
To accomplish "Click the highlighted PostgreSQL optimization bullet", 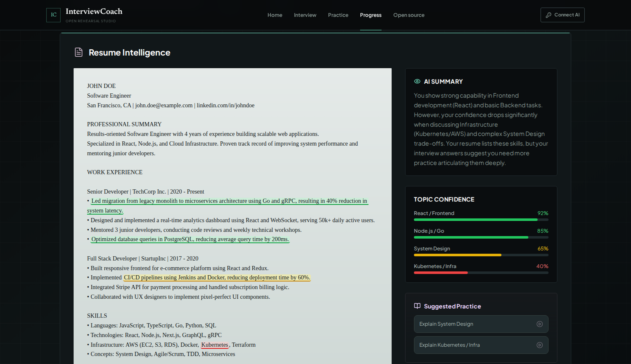I will tap(190, 239).
